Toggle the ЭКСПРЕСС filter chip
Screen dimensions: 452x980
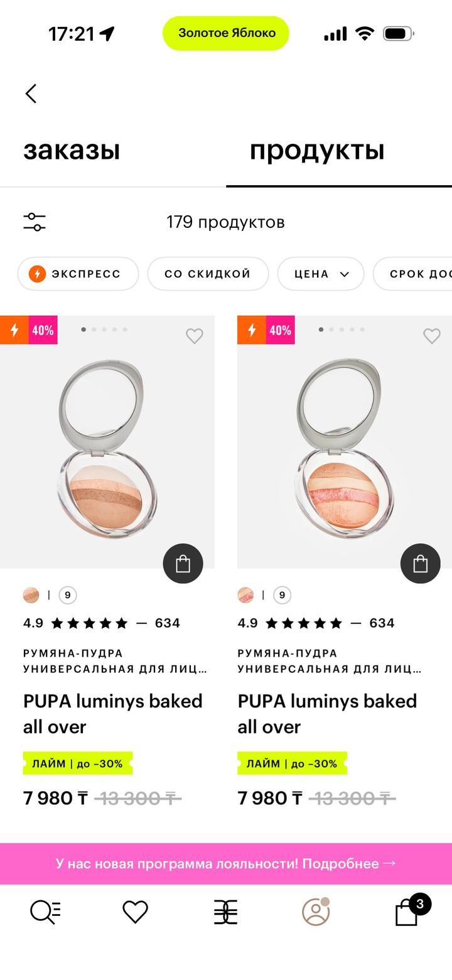[x=78, y=274]
